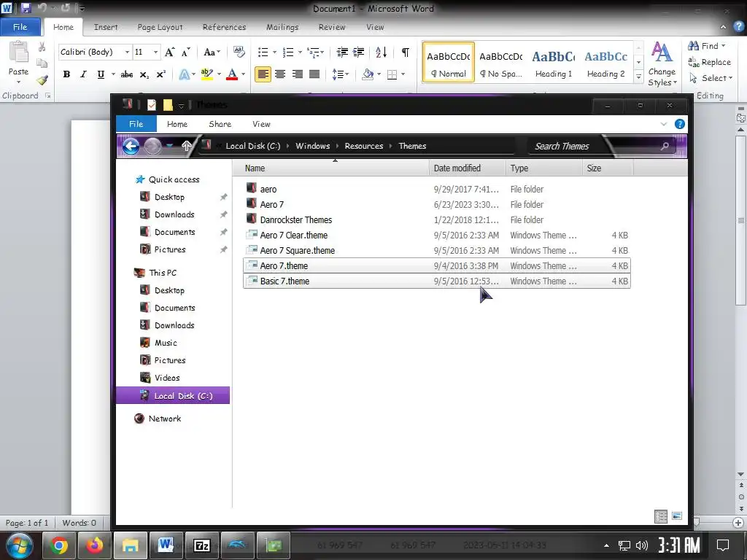Click Cut scissors icon in Word

coord(42,47)
